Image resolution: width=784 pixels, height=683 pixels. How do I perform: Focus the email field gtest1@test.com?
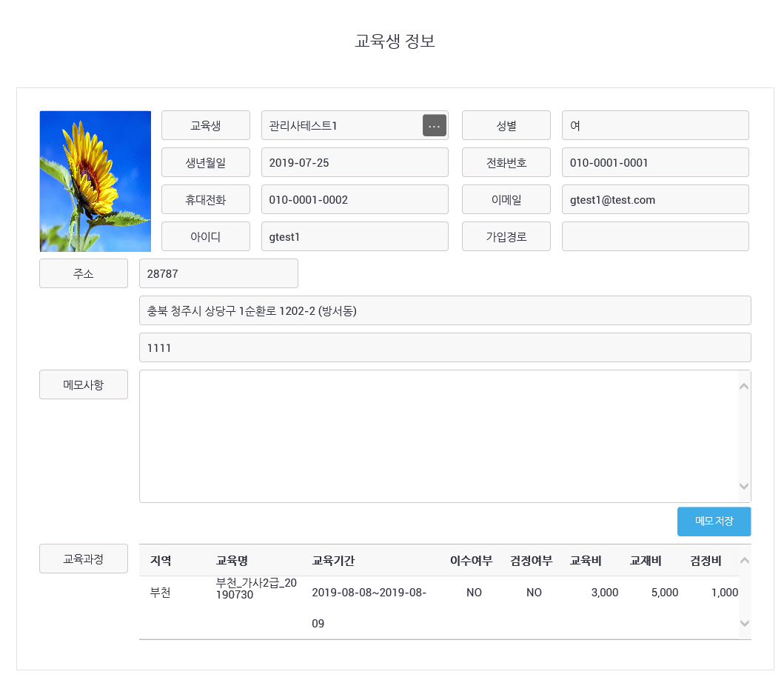pyautogui.click(x=655, y=200)
